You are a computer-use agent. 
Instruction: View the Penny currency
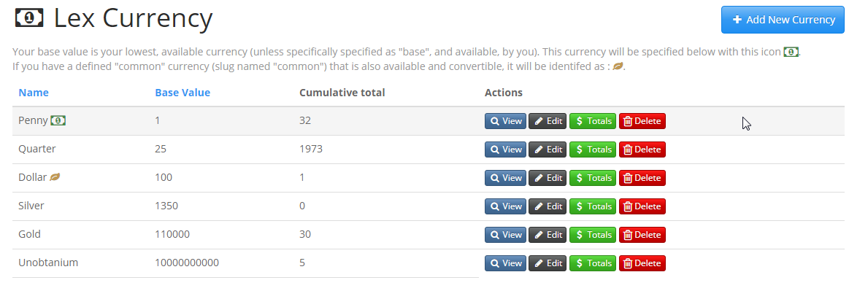tap(505, 121)
